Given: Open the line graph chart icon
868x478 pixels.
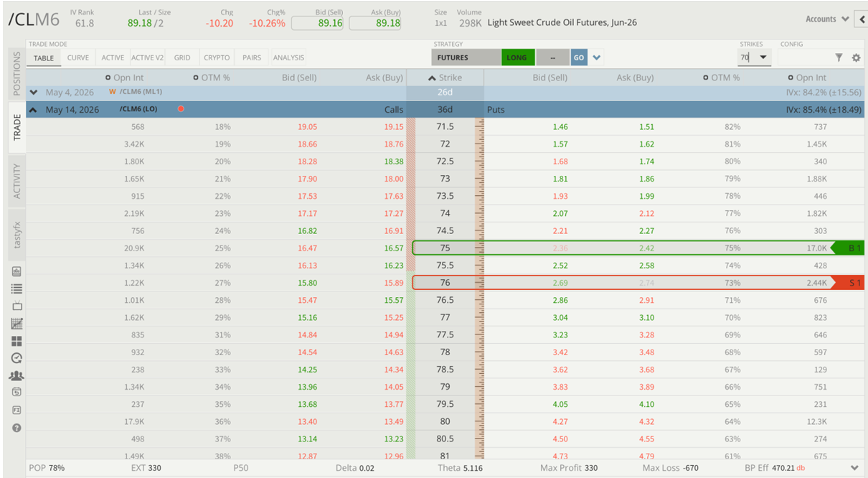Looking at the screenshot, I should pyautogui.click(x=16, y=323).
